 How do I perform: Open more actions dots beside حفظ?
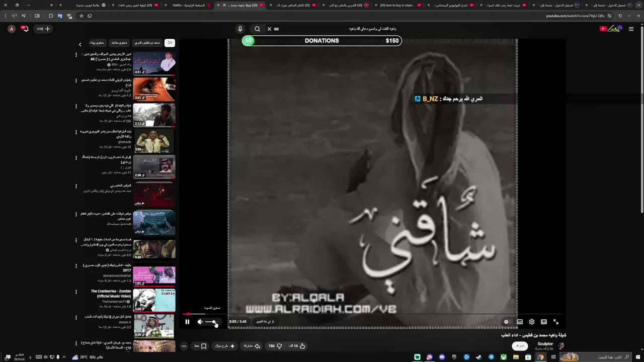click(184, 346)
